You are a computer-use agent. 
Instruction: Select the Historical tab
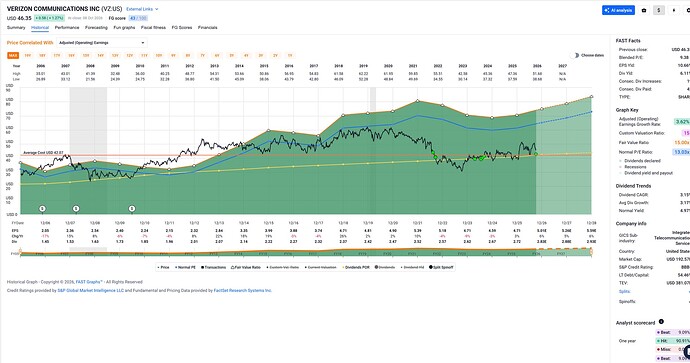pos(40,27)
